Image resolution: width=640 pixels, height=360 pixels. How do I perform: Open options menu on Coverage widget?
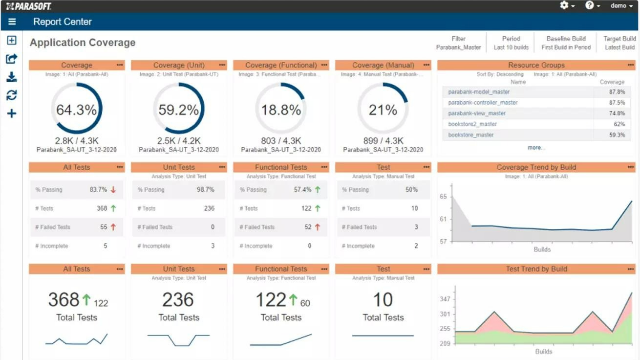coord(120,65)
